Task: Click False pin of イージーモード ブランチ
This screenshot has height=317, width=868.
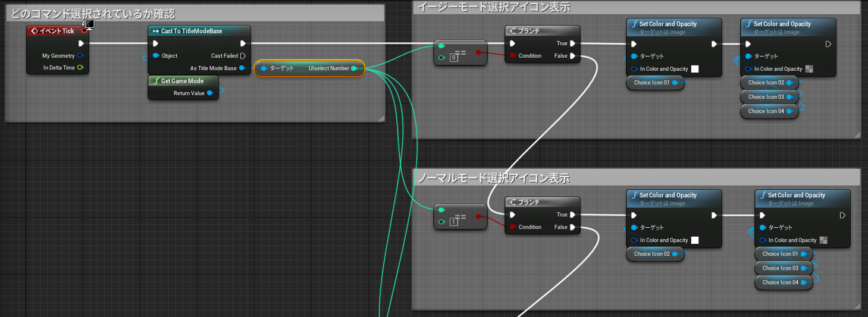Action: click(572, 56)
